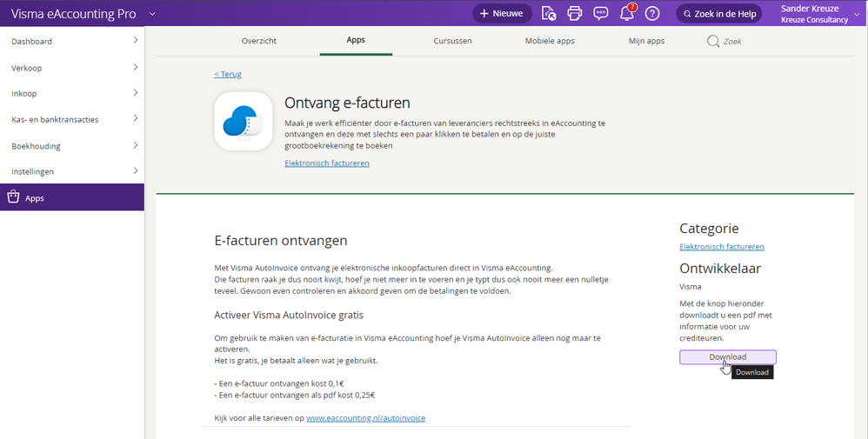Image resolution: width=868 pixels, height=439 pixels.
Task: Click the printer icon in the top bar
Action: click(574, 13)
